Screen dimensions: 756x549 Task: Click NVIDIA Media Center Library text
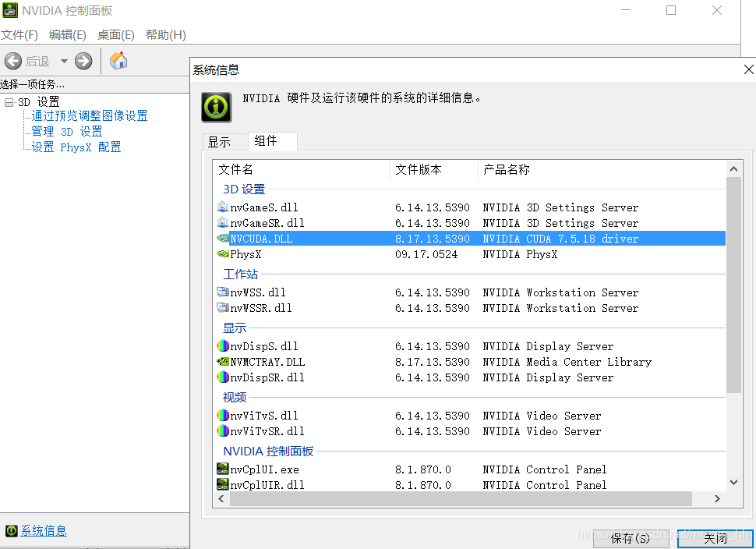tap(567, 362)
